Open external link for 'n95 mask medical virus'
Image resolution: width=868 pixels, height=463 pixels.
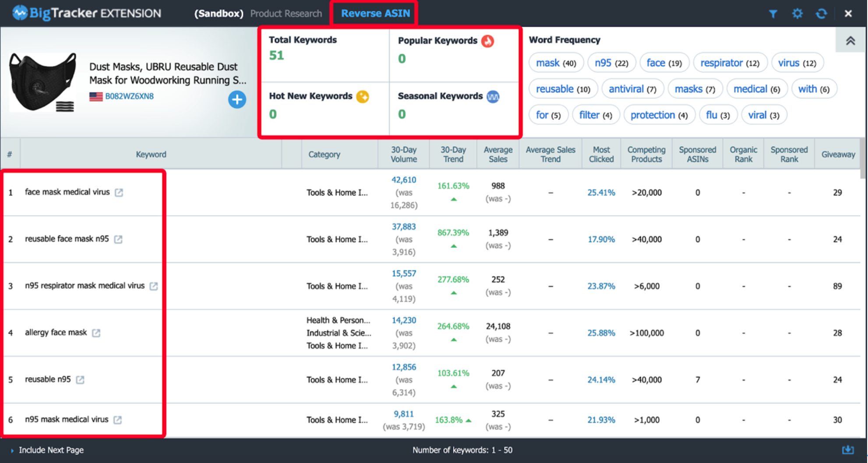tap(118, 420)
